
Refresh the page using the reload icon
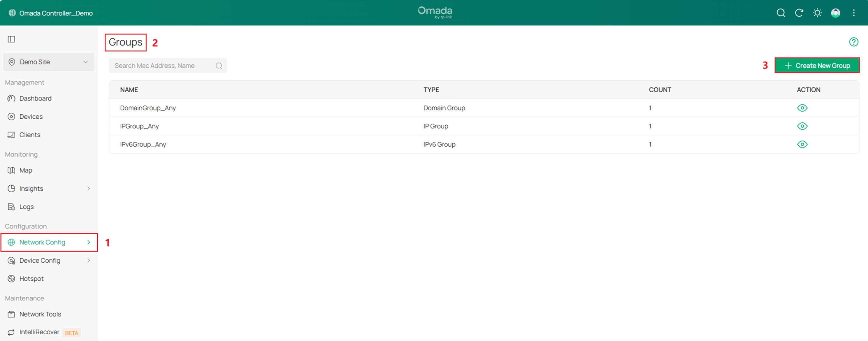point(799,13)
